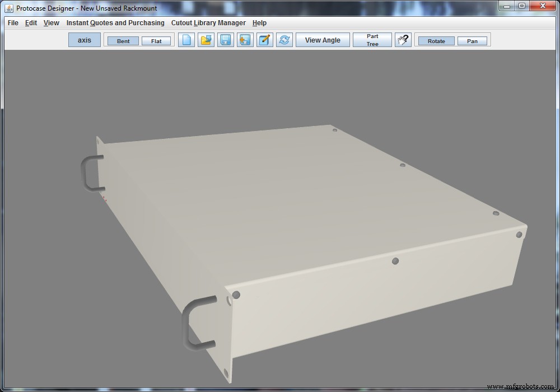Enable Pan mouse mode
The image size is (560, 392).
pos(472,41)
